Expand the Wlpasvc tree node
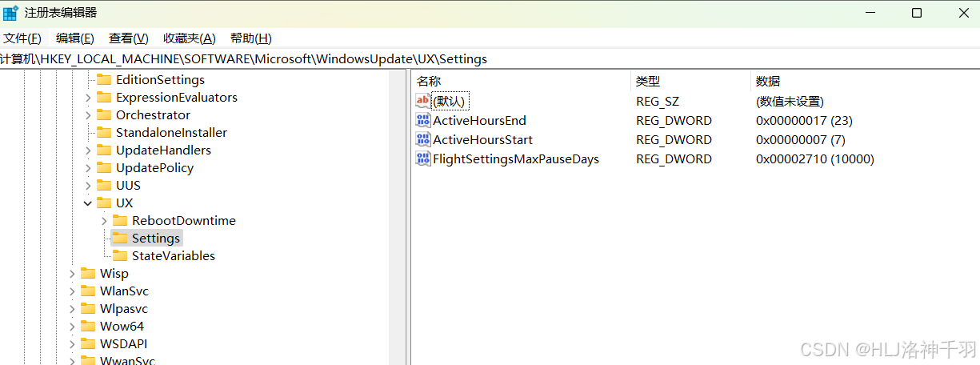 pos(72,309)
